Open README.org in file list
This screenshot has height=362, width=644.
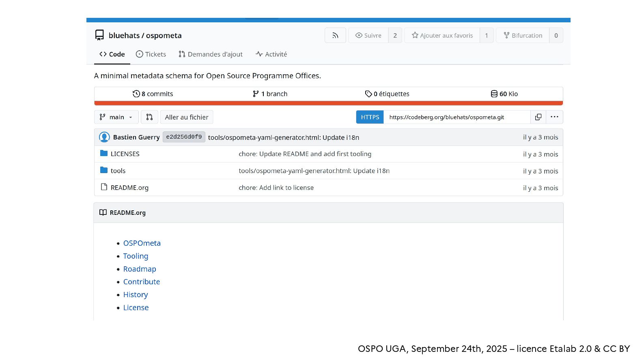tap(129, 188)
